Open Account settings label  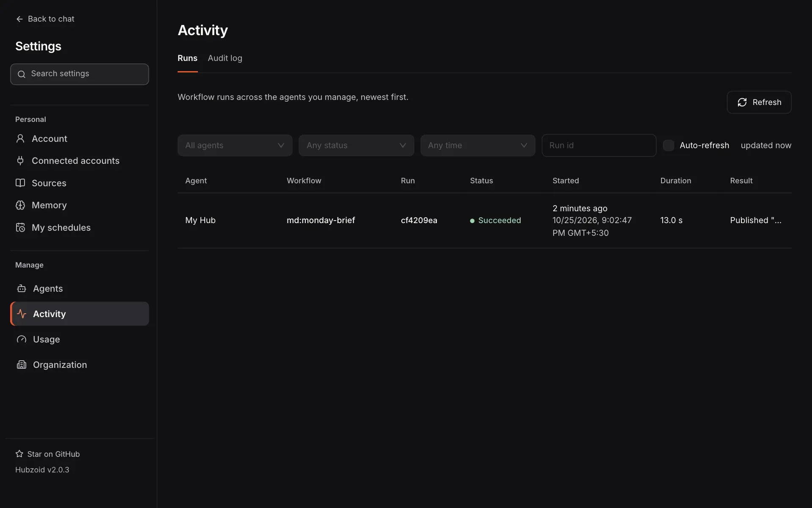tap(49, 138)
